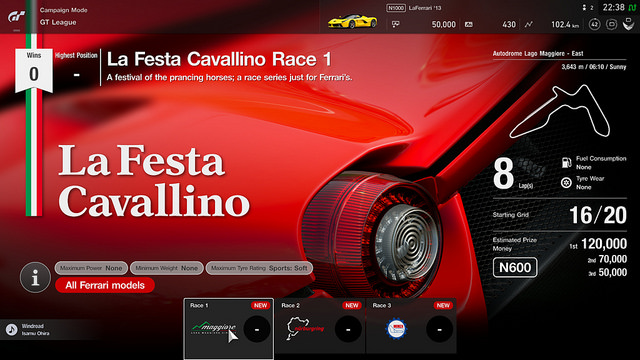Click the festival of prancing horses description
The width and height of the screenshot is (640, 360).
[x=229, y=77]
